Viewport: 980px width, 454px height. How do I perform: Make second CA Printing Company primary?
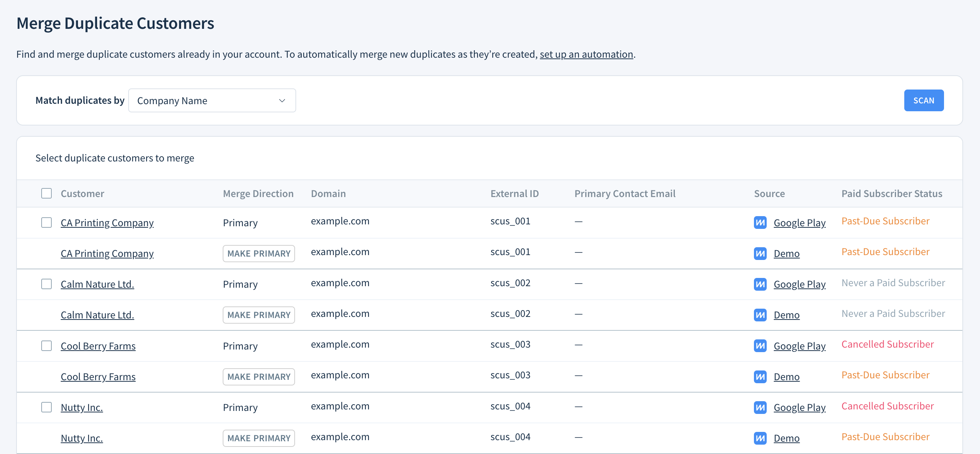[x=259, y=253]
